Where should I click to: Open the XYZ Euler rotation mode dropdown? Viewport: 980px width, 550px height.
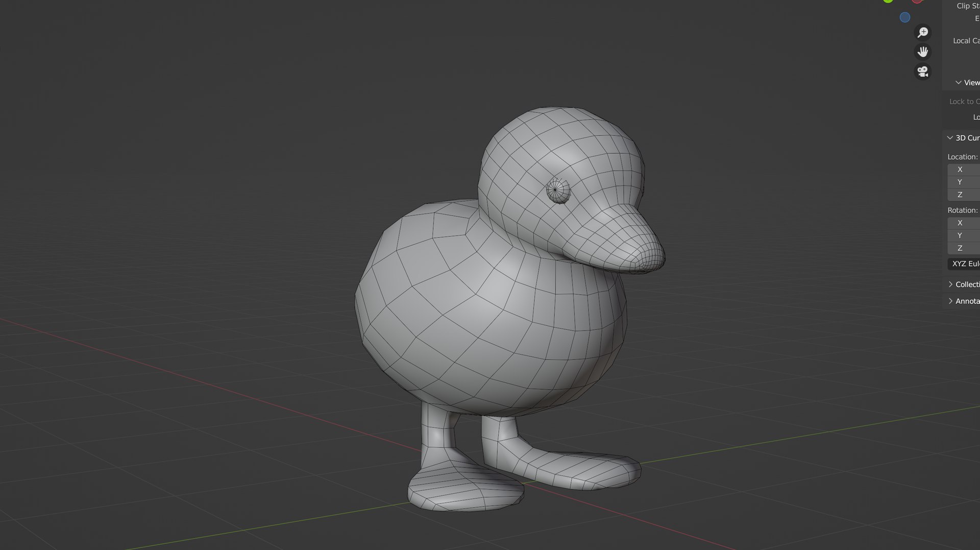pos(964,264)
